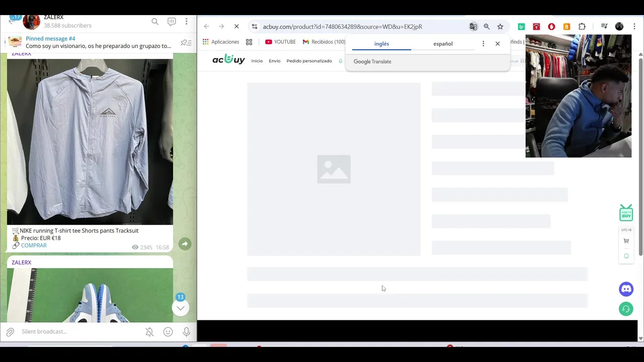Screen dimensions: 644x362
Task: Search within the ZALERX Telegram channel
Action: pyautogui.click(x=155, y=22)
